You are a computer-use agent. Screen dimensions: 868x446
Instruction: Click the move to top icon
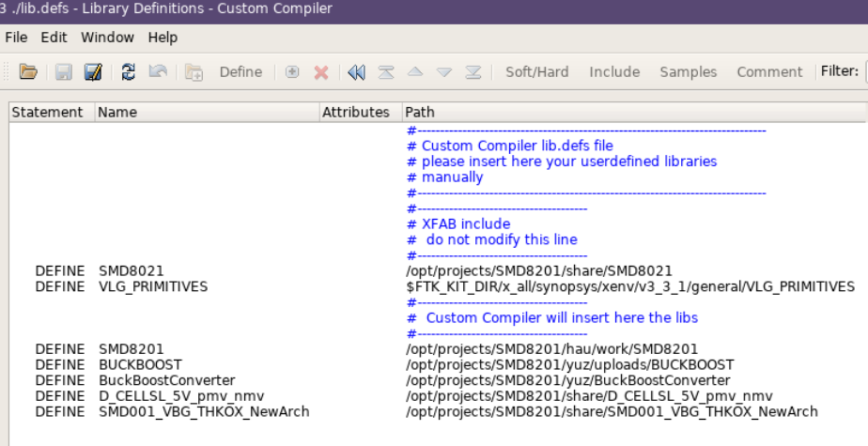point(386,72)
